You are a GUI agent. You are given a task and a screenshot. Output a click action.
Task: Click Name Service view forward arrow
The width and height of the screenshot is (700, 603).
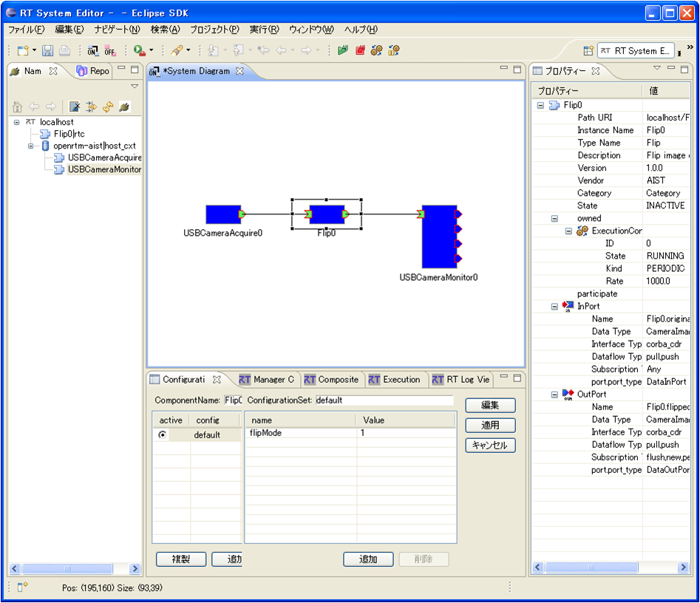click(51, 106)
